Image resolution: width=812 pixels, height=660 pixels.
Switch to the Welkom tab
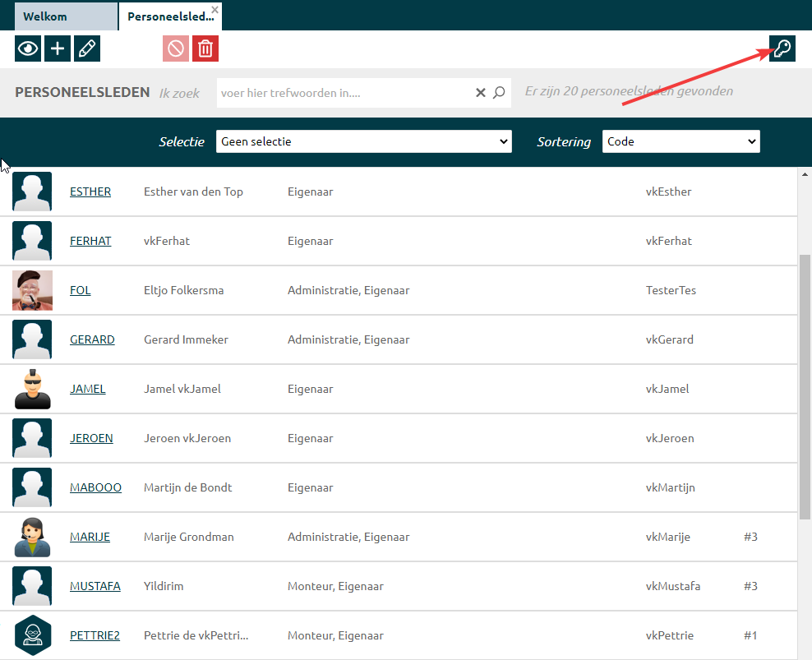coord(66,16)
